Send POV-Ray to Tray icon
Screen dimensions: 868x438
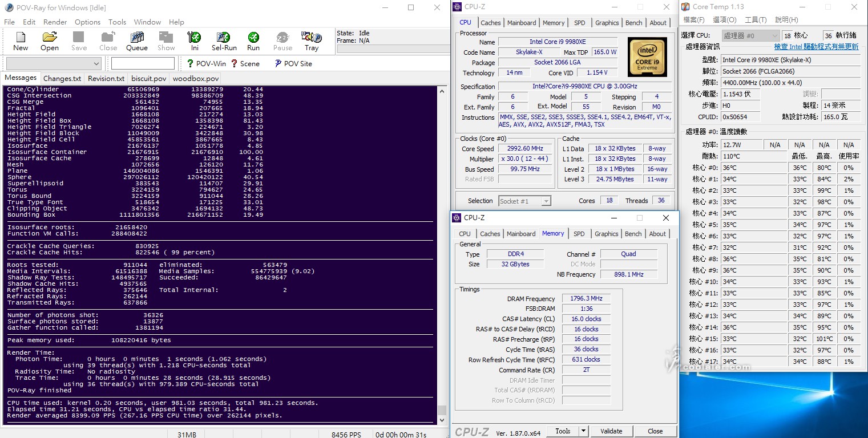point(312,41)
